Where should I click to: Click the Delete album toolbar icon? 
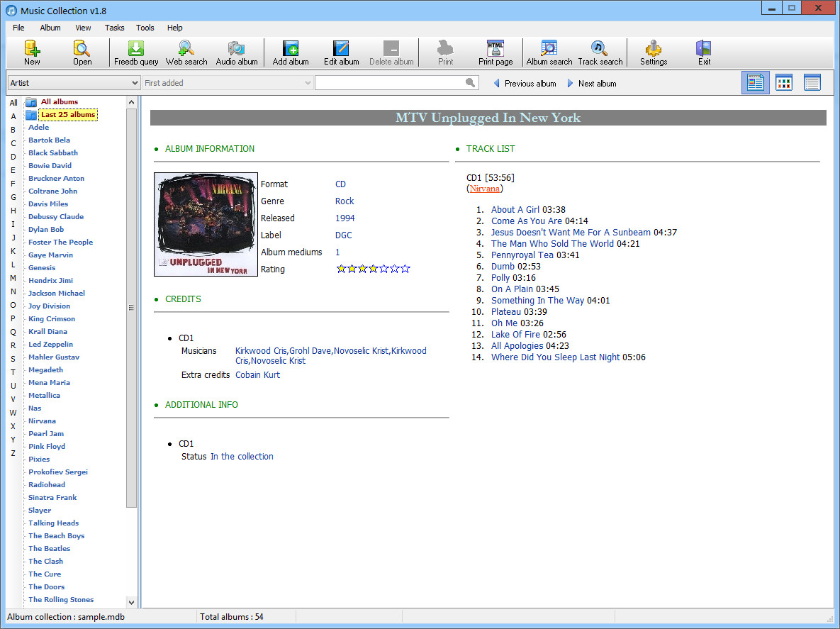pos(391,52)
